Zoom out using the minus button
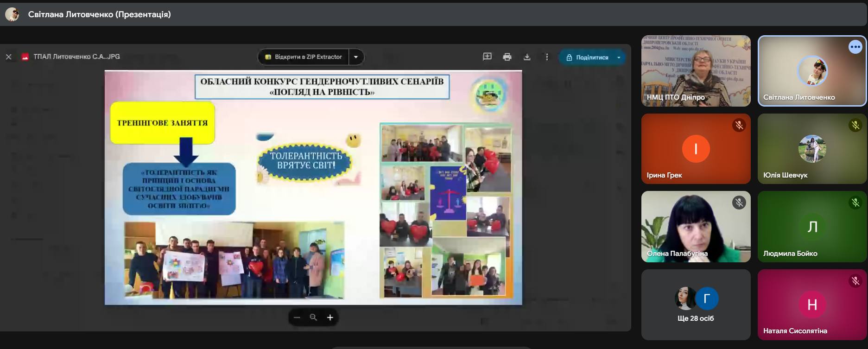868x349 pixels. pos(297,317)
